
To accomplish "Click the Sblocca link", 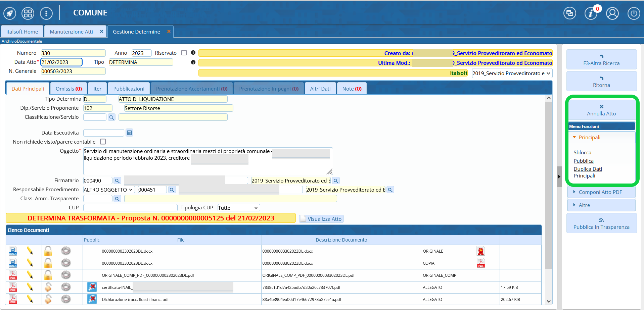I will pyautogui.click(x=582, y=153).
